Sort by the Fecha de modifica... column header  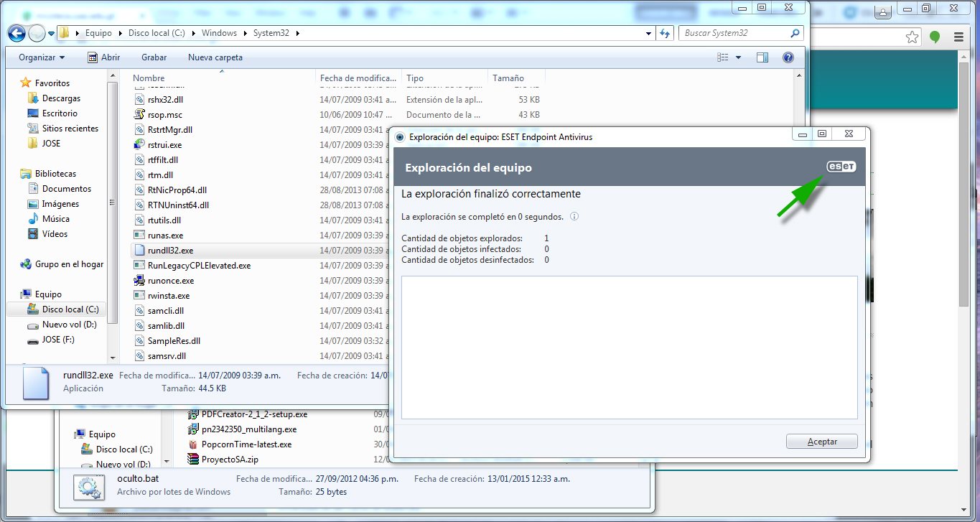(359, 78)
